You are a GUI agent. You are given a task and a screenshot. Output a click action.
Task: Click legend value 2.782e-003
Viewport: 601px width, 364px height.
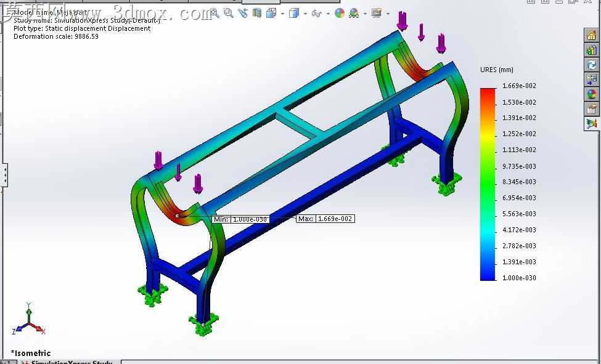[519, 246]
